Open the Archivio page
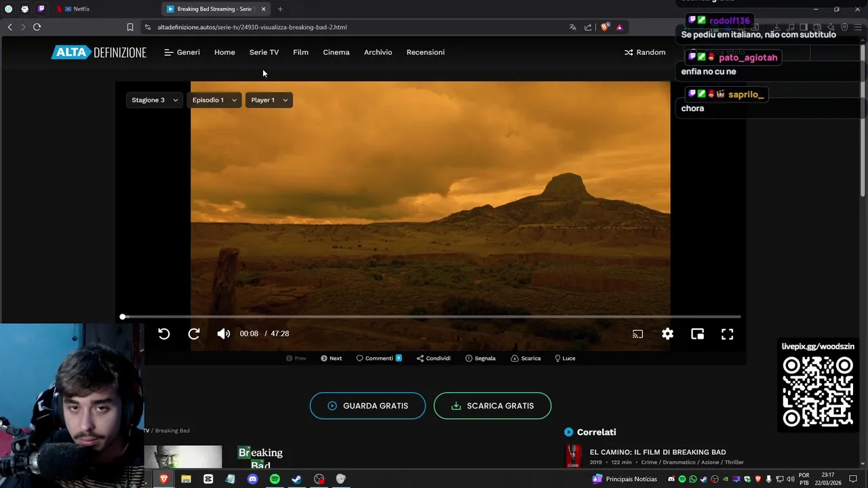 (378, 52)
